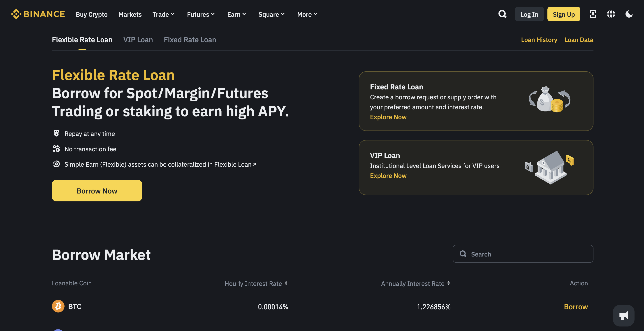The image size is (644, 331).
Task: Click the Fixed Rate Loan card title
Action: click(396, 87)
